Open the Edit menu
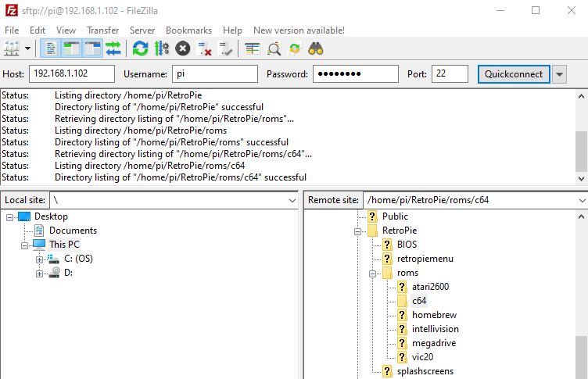 click(x=38, y=30)
